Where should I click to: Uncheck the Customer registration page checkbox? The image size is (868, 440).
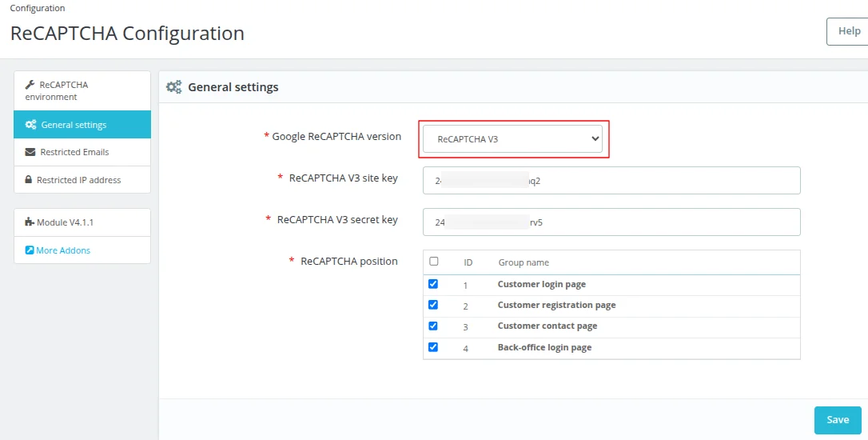pyautogui.click(x=433, y=305)
